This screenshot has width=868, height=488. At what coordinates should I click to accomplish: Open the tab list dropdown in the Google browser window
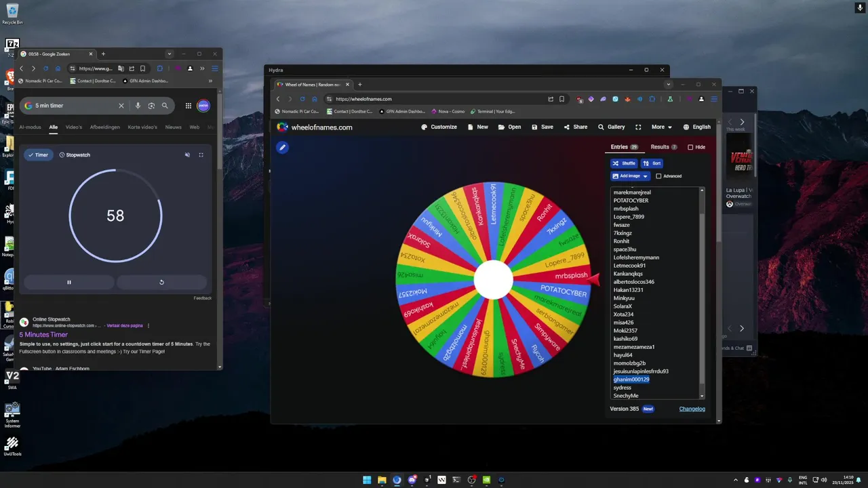(169, 54)
